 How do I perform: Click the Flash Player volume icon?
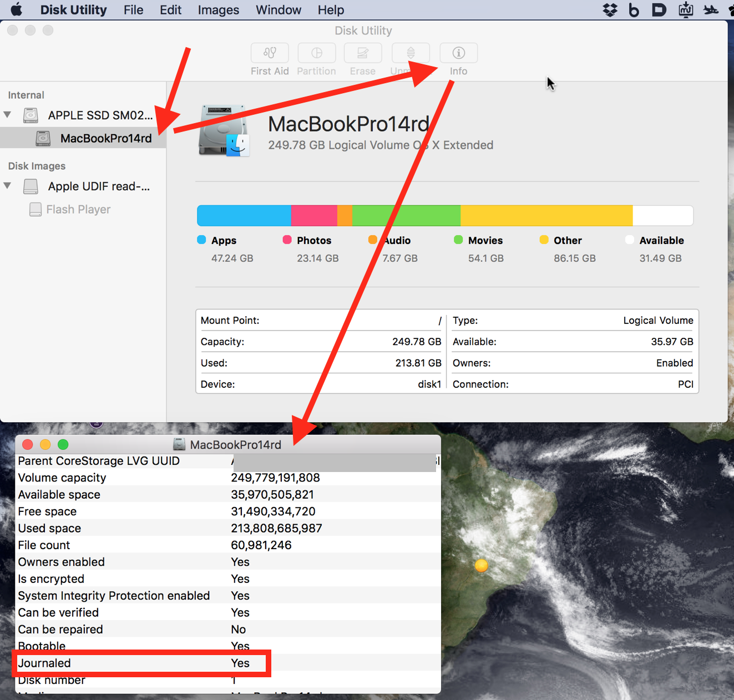(36, 209)
